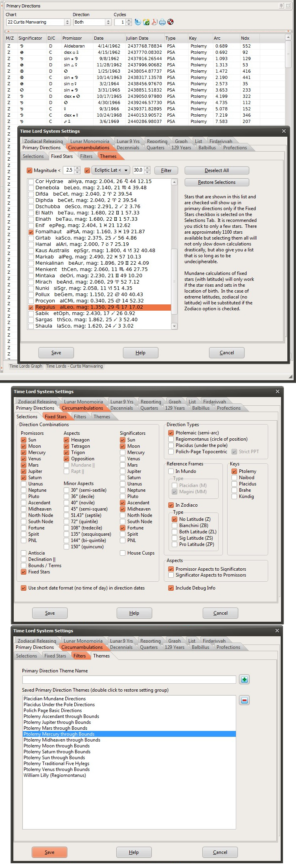Enable the In Mundo reference frame
Image resolution: width=296 pixels, height=868 pixels.
(171, 471)
